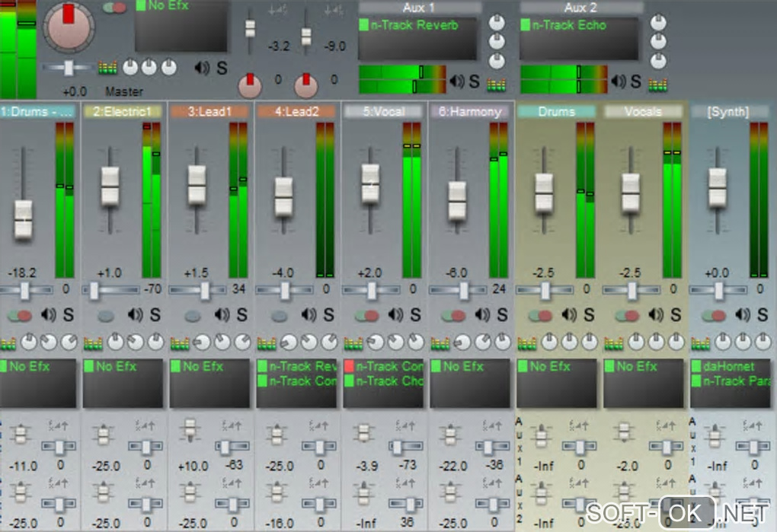Open the EQ icon on 2:Electric1 track
Viewport: 777px width, 532px height.
(93, 342)
